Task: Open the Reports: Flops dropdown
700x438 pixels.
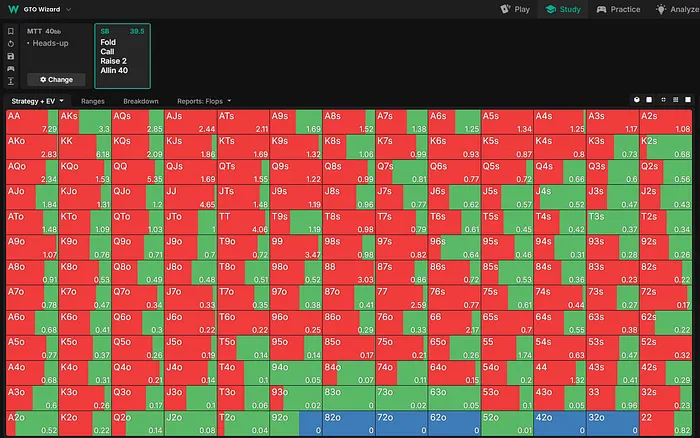Action: click(204, 101)
